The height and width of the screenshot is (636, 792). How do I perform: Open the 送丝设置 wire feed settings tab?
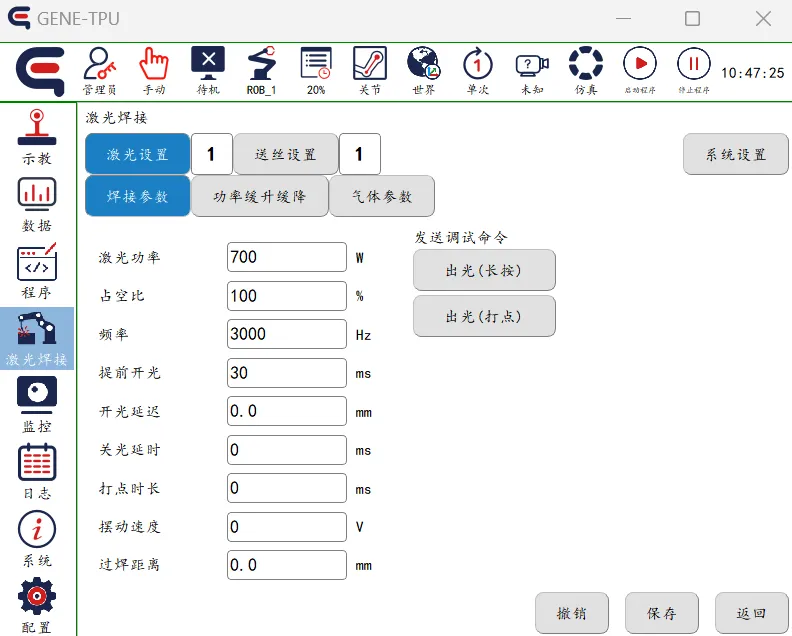coord(286,154)
